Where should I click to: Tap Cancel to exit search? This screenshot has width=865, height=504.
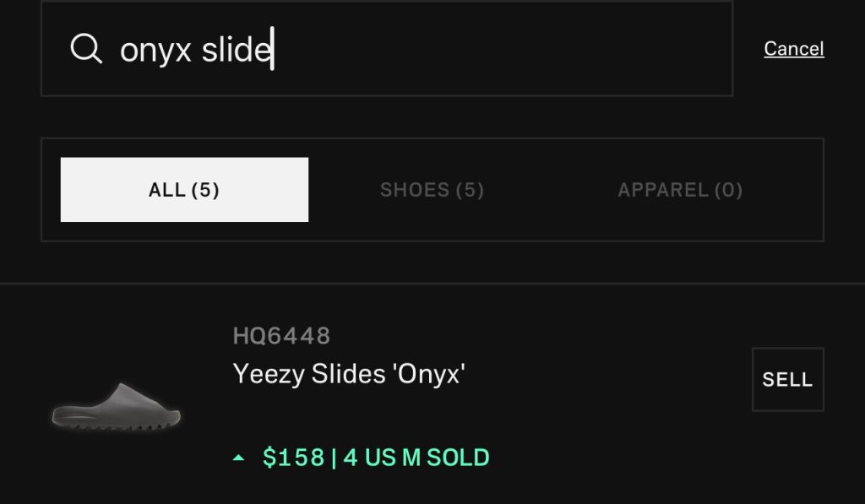793,49
